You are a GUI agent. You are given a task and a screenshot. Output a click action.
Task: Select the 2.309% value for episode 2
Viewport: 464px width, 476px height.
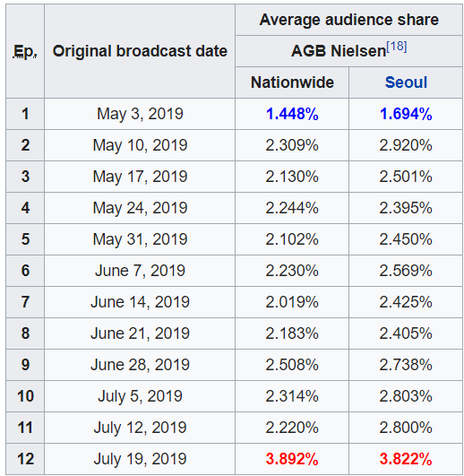pyautogui.click(x=292, y=145)
